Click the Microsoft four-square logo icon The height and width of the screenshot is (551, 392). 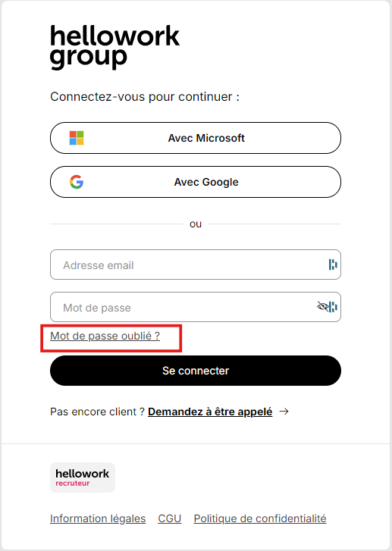(x=77, y=138)
